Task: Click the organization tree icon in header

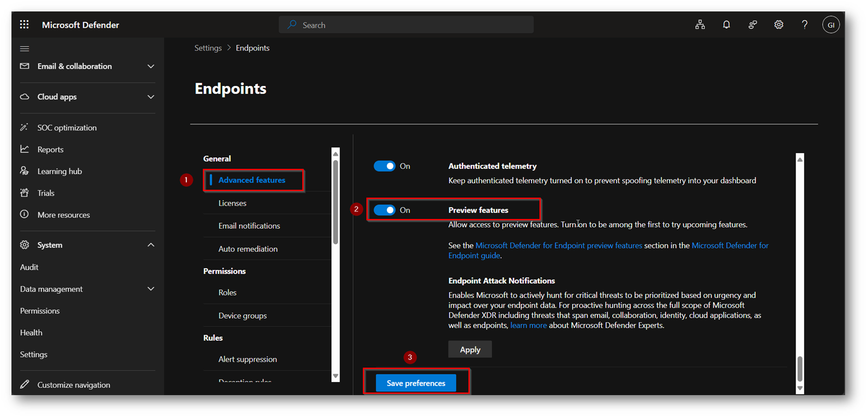Action: (700, 25)
